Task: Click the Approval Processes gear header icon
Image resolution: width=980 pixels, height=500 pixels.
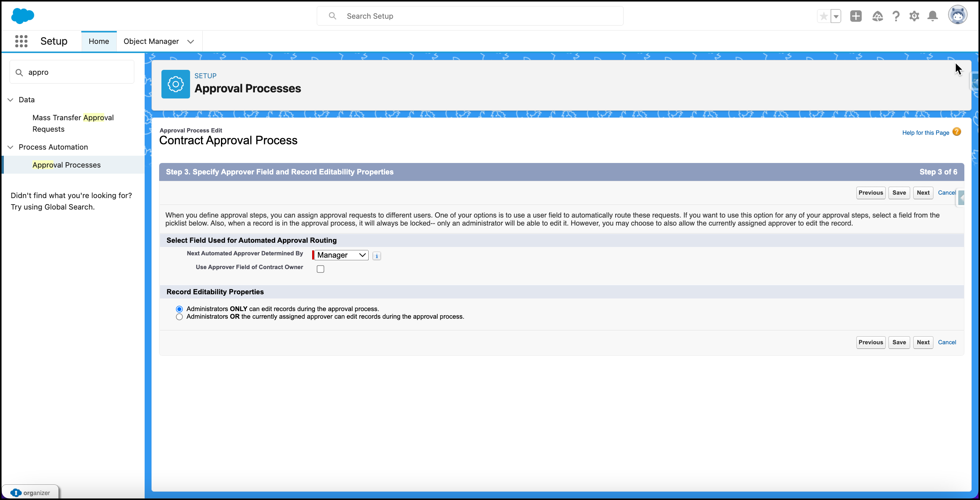Action: click(x=176, y=84)
